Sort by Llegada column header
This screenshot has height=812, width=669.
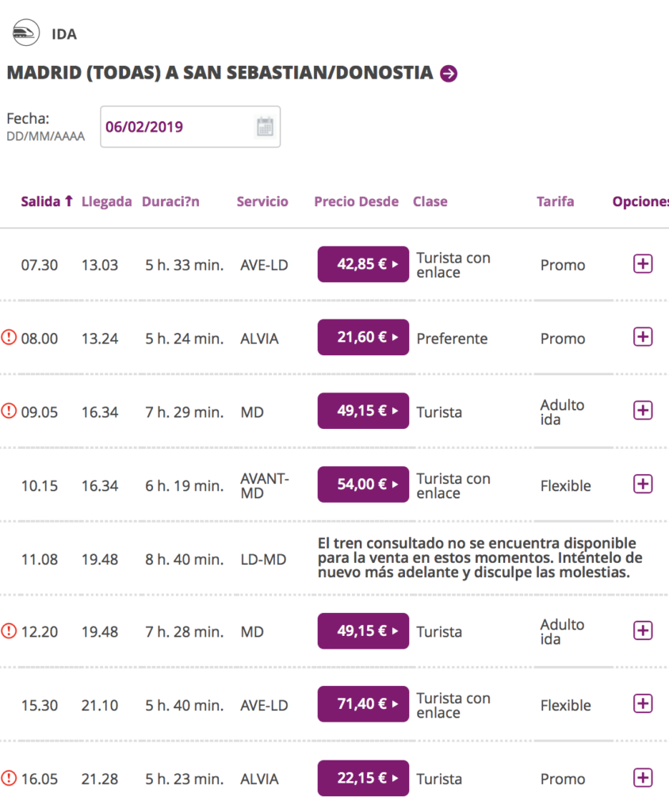coord(107,201)
